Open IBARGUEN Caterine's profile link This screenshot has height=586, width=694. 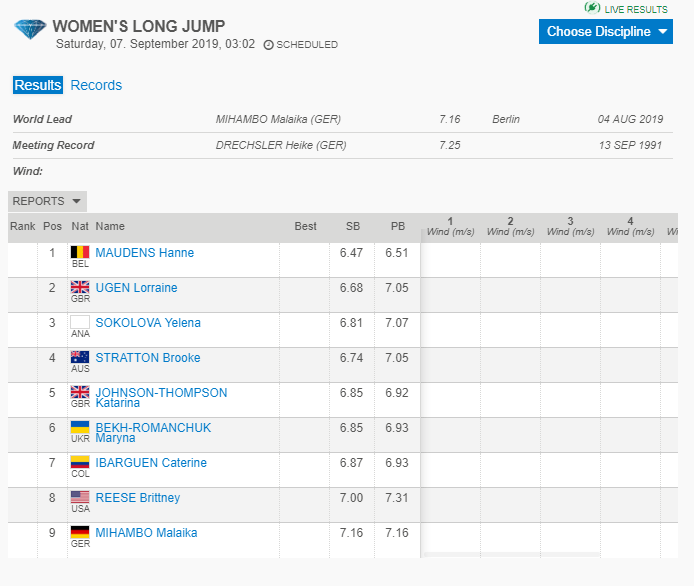[151, 463]
